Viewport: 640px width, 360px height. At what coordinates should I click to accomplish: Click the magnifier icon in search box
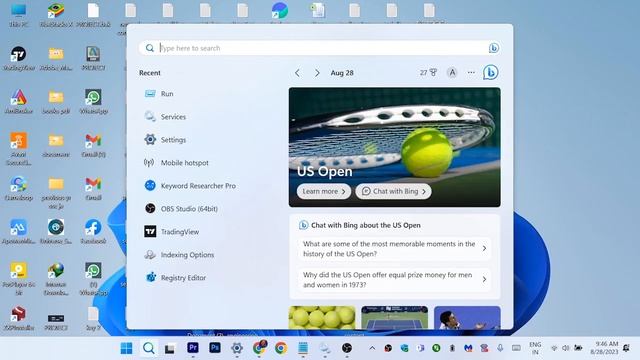pos(150,48)
